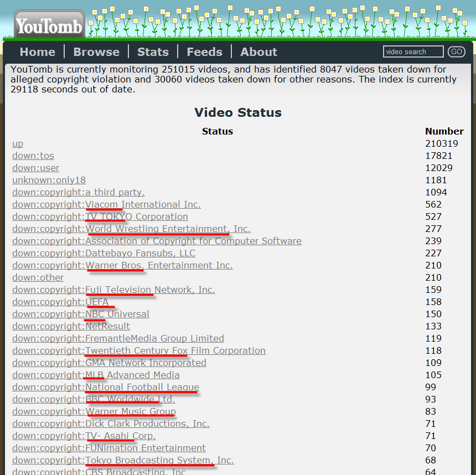Image resolution: width=476 pixels, height=475 pixels.
Task: Open the NetResult copyright link
Action: click(x=71, y=326)
